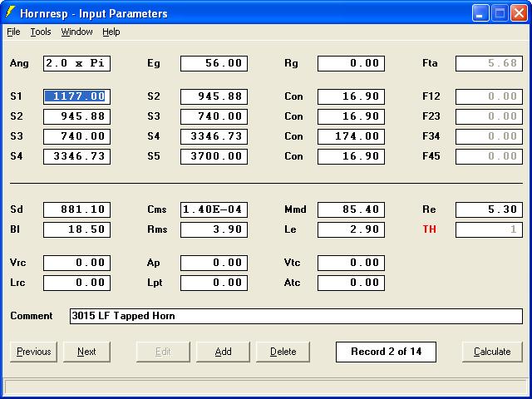
Task: Click the middle-column S2 field with 945.88
Action: pyautogui.click(x=214, y=96)
